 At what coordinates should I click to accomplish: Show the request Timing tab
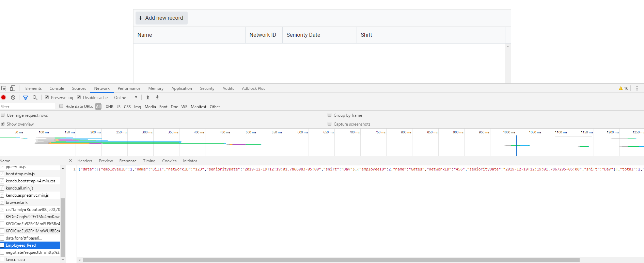pos(149,161)
